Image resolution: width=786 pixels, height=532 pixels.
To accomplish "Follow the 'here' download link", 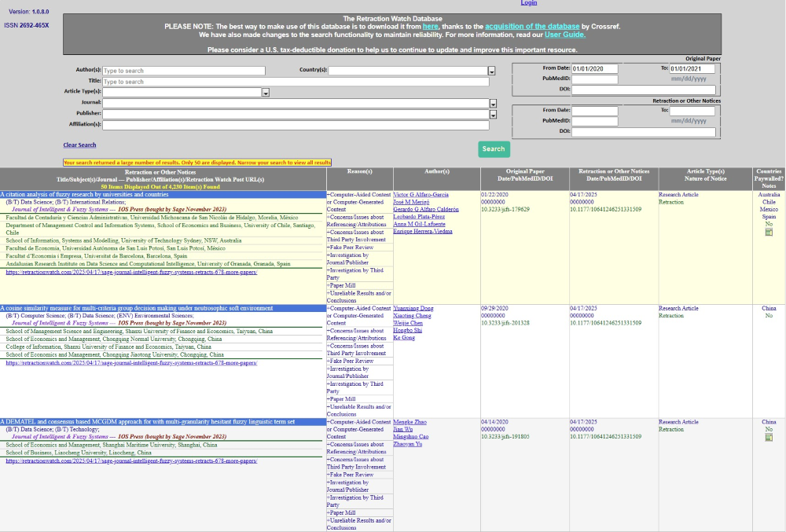I will click(430, 26).
